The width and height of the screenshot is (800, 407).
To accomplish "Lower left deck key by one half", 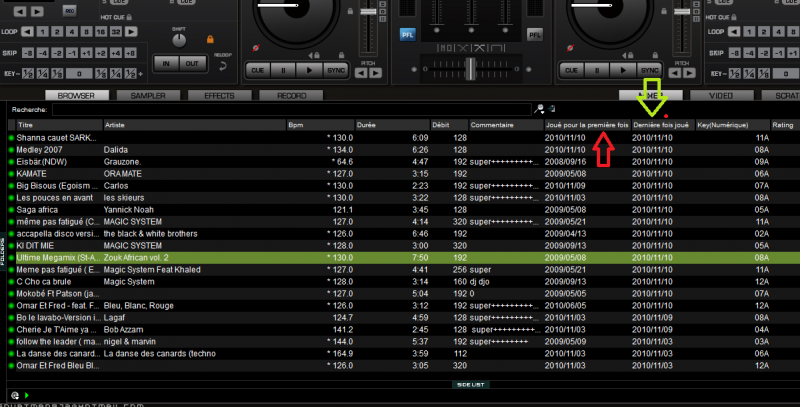I will [28, 74].
